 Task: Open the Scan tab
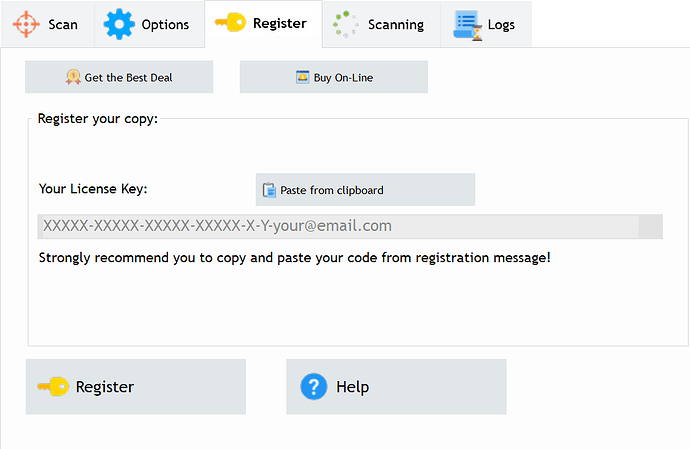point(48,24)
